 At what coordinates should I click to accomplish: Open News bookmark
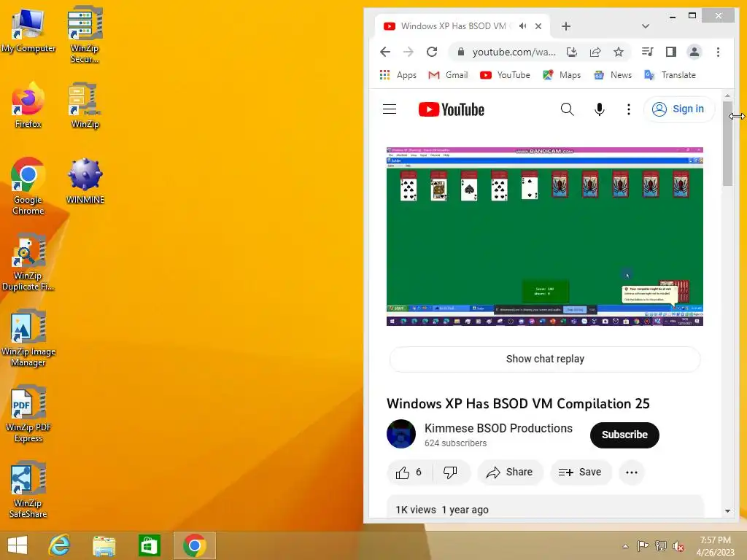613,75
